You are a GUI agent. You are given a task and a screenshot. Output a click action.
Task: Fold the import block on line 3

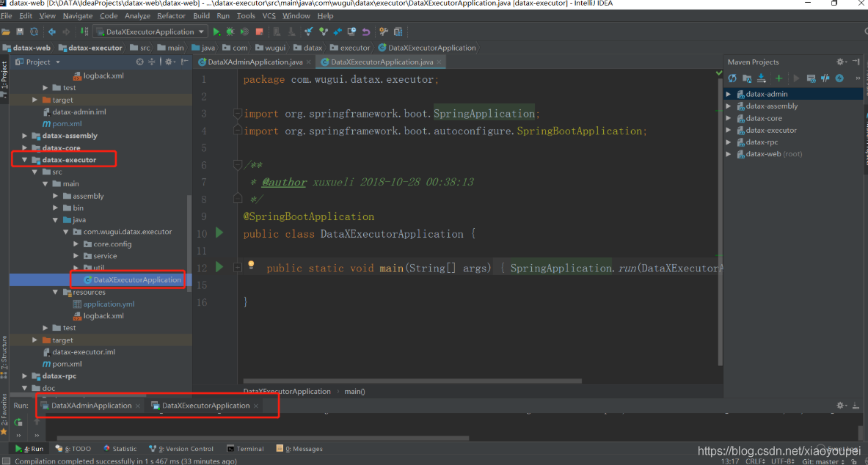(x=237, y=114)
